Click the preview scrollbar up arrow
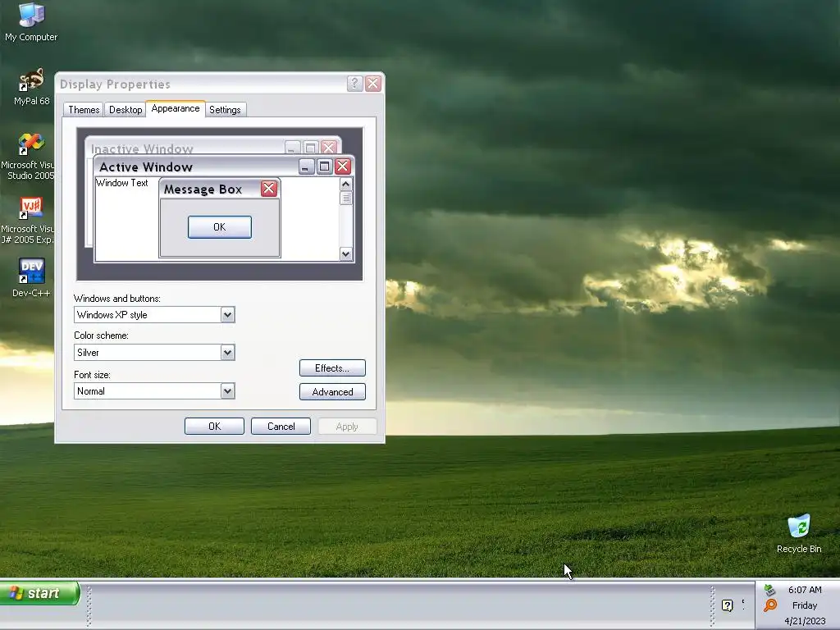840x630 pixels. 346,185
